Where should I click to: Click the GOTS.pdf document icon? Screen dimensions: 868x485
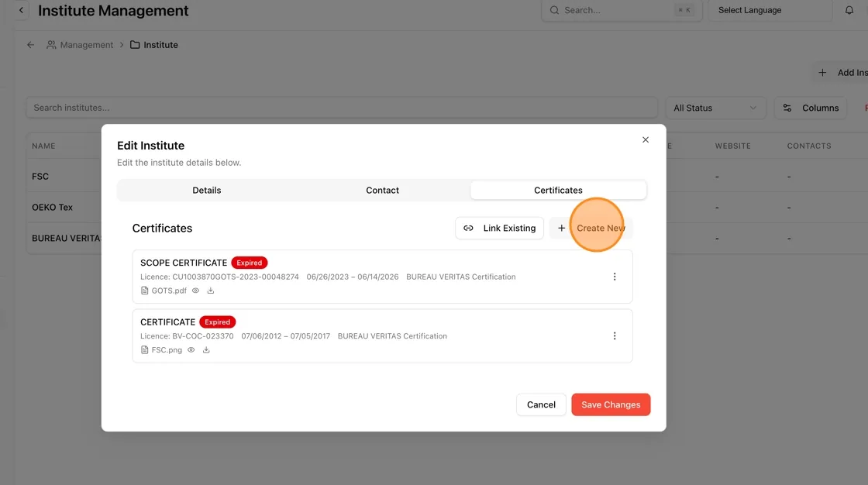144,291
